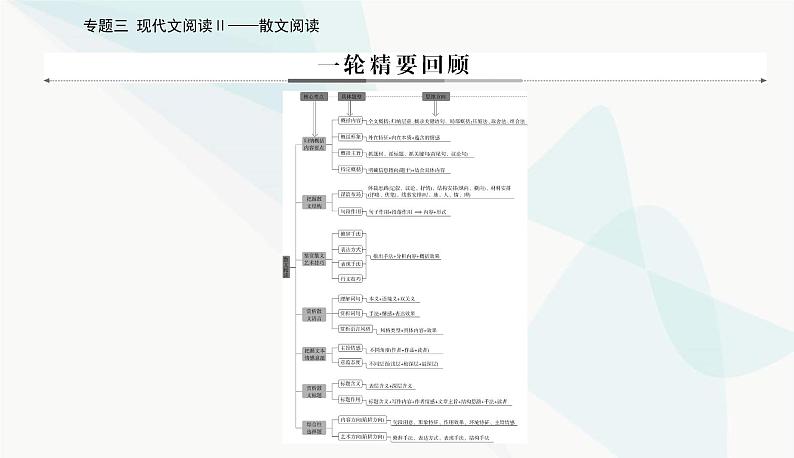Click the 概括形象 node

350,137
